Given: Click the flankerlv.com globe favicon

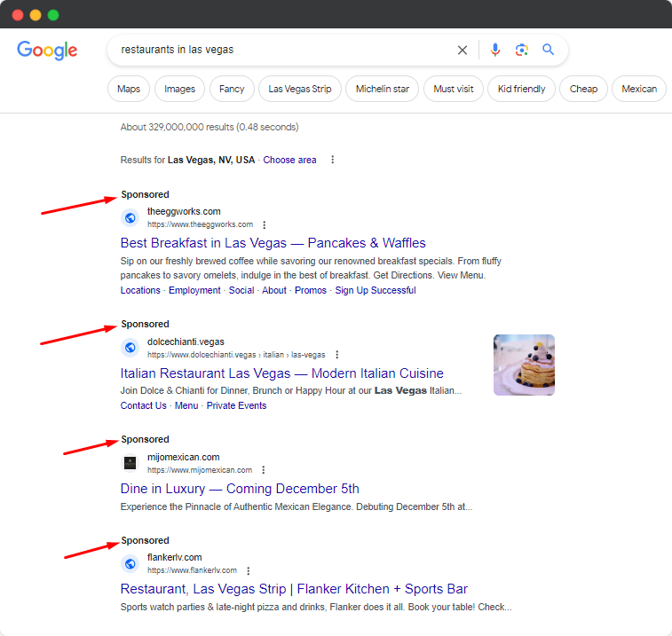Looking at the screenshot, I should [x=130, y=563].
